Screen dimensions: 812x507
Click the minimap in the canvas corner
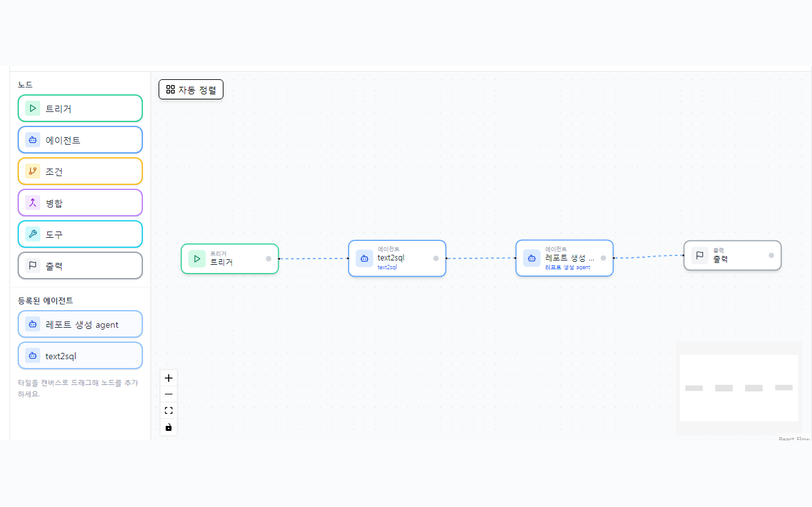click(739, 388)
